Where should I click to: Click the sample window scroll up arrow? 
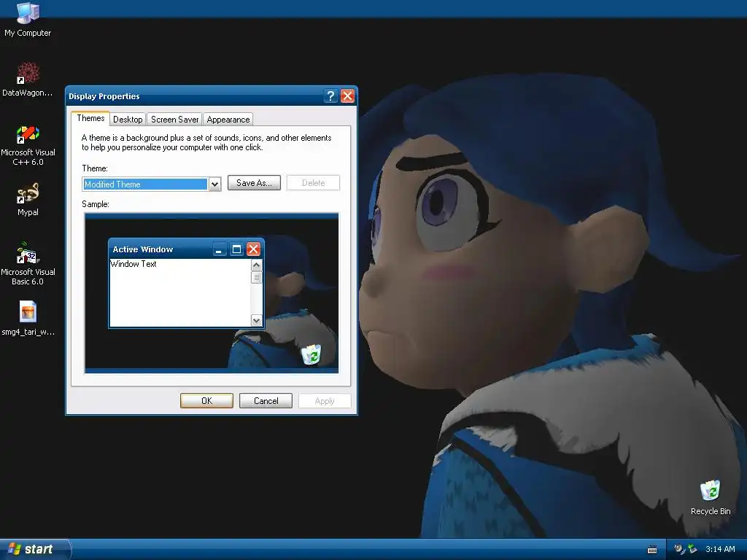point(256,265)
